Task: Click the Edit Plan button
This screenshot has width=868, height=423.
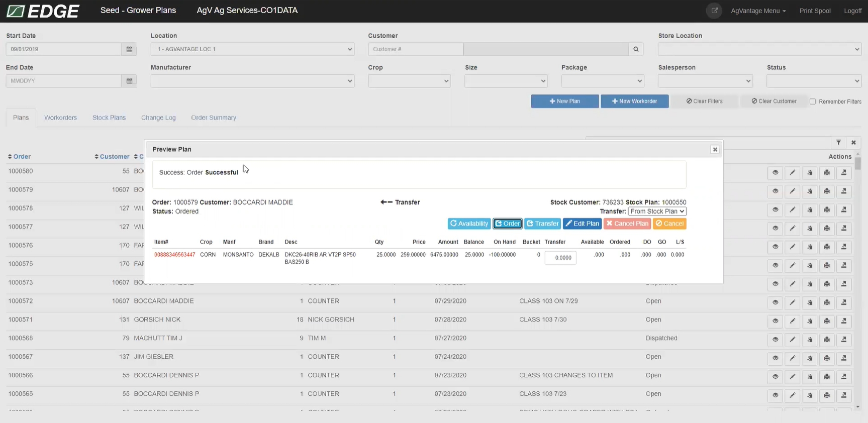Action: (x=582, y=224)
